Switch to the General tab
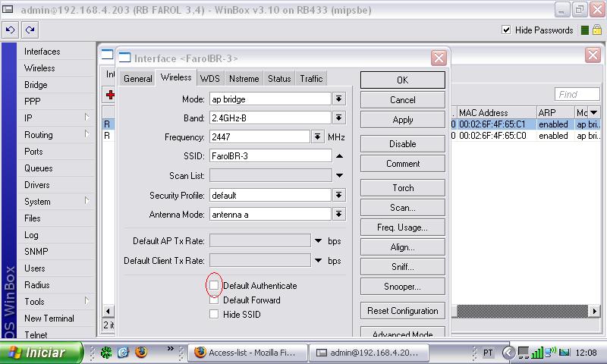Image resolution: width=607 pixels, height=364 pixels. 138,79
